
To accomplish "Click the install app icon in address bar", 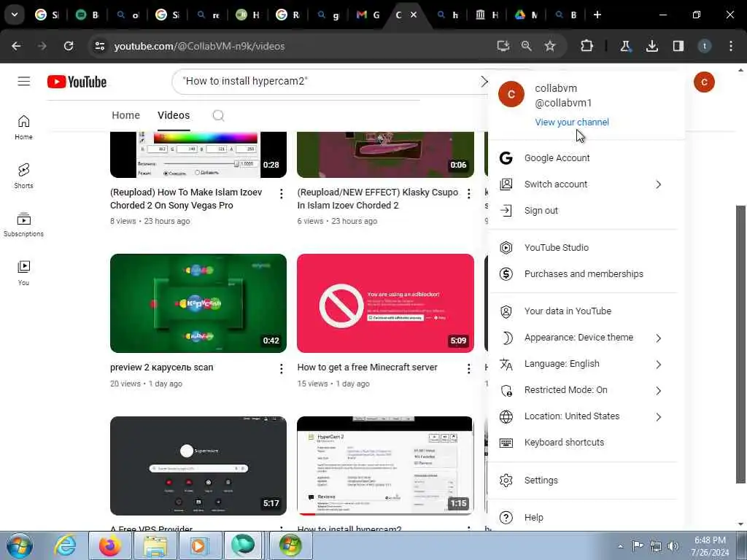I will 503,46.
